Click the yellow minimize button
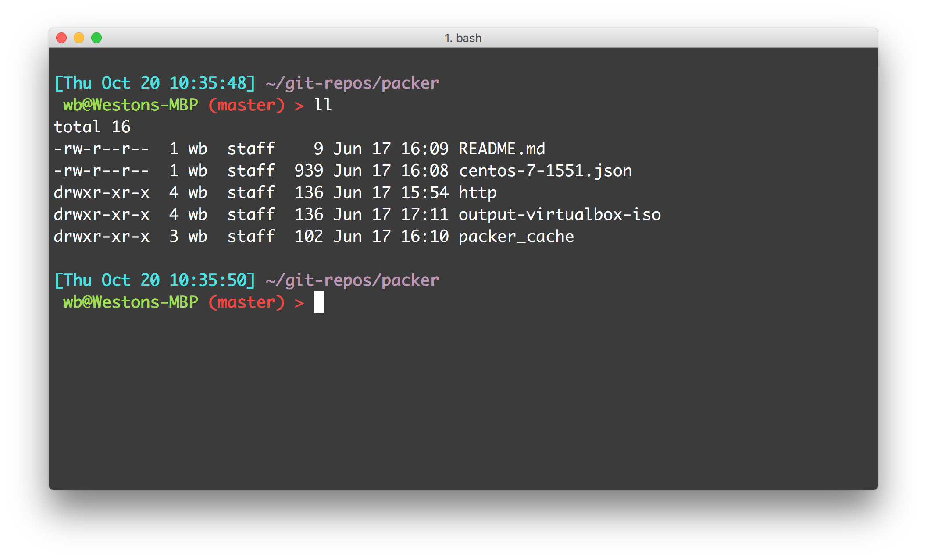 (79, 39)
